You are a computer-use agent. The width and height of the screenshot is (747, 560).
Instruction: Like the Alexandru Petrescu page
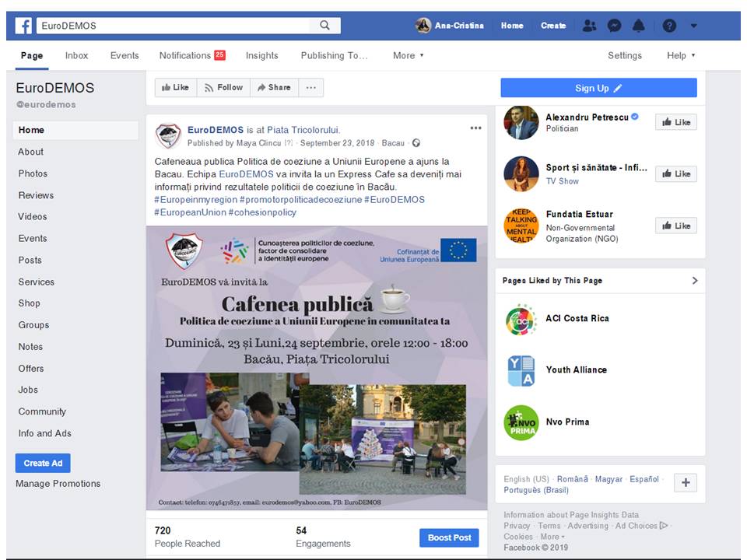coord(676,122)
